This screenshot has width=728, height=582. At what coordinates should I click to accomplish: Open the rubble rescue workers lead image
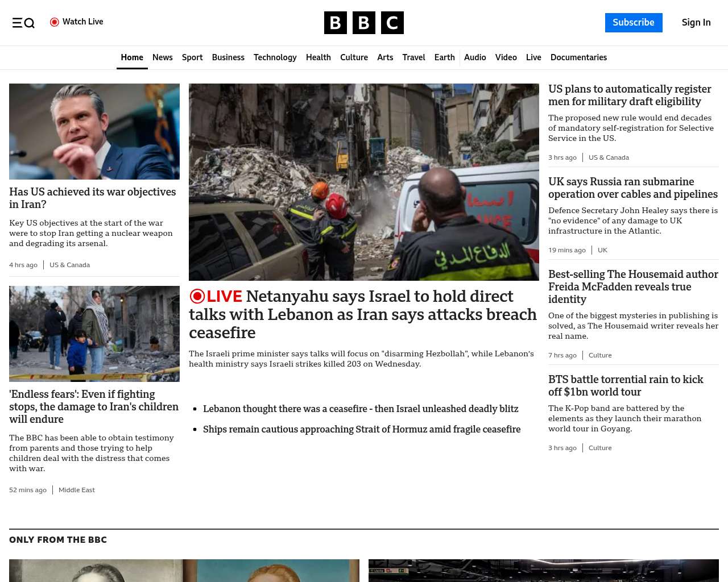364,182
